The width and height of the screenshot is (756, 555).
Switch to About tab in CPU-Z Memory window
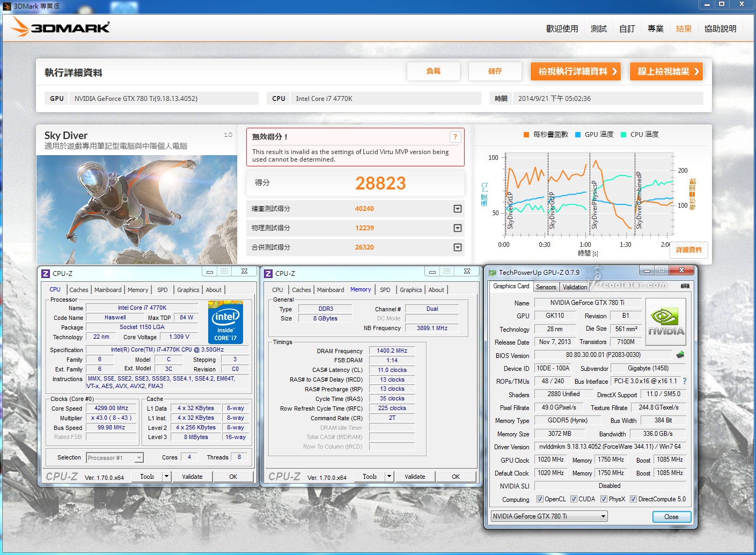pyautogui.click(x=436, y=290)
